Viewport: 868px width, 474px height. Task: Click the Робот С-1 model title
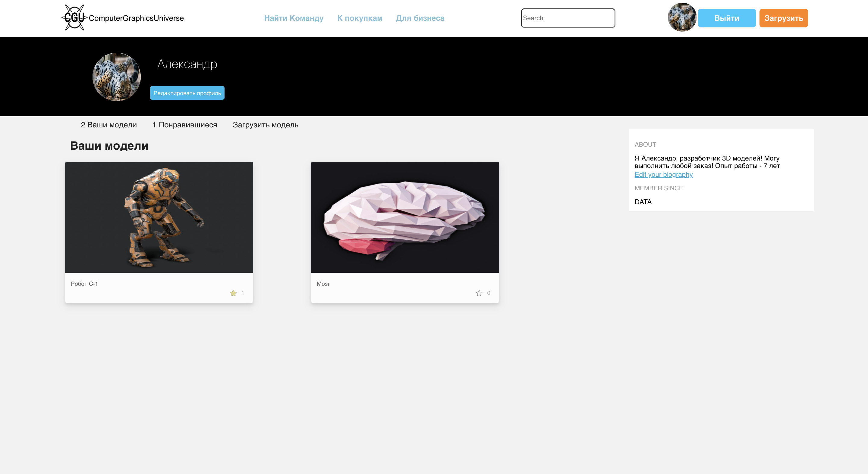pos(84,284)
